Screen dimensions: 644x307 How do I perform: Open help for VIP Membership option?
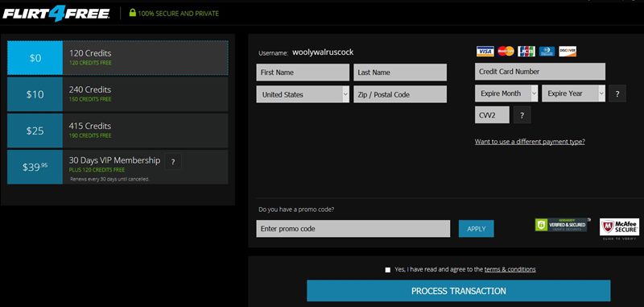(x=173, y=162)
